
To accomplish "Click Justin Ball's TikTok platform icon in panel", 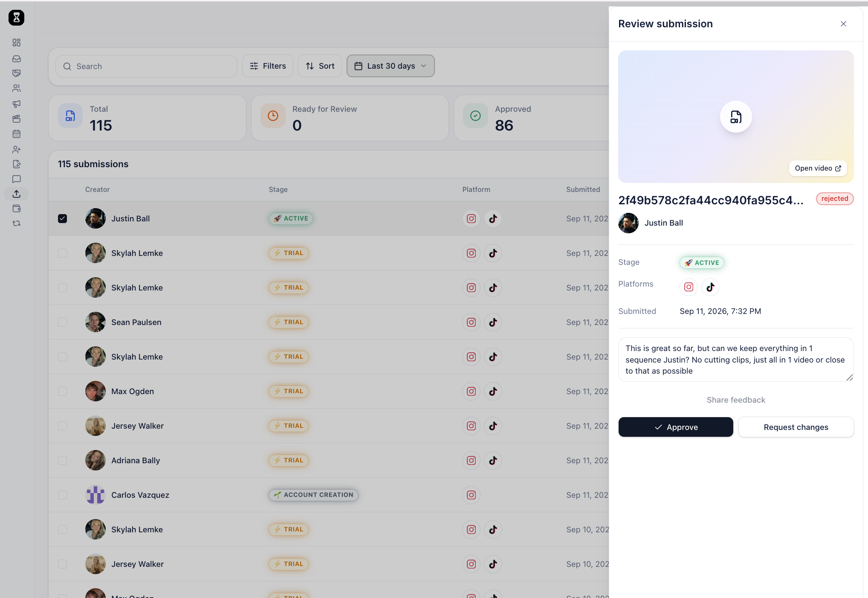I will click(x=710, y=287).
